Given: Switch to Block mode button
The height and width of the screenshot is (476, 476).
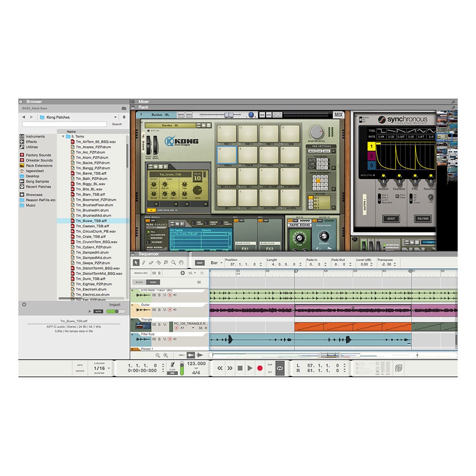Looking at the screenshot, I should [139, 282].
